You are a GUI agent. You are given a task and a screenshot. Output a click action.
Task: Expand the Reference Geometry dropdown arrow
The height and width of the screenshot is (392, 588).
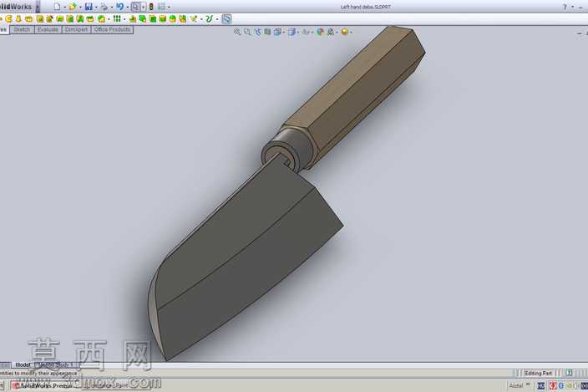coord(201,19)
